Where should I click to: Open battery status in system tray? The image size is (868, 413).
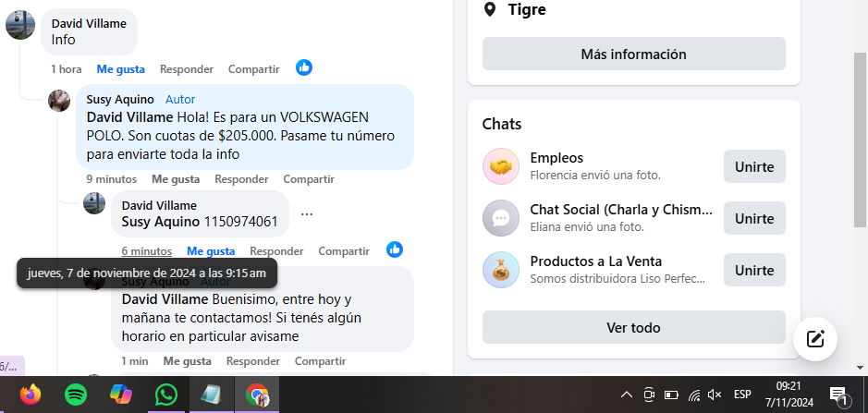[x=671, y=395]
